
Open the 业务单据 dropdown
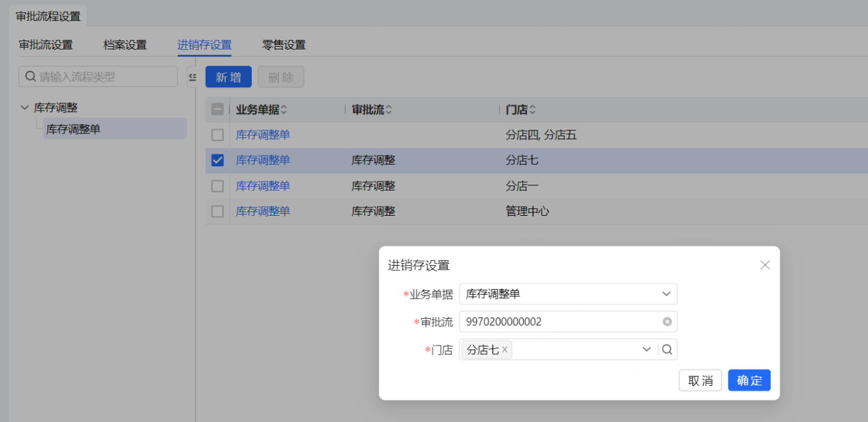tap(666, 294)
